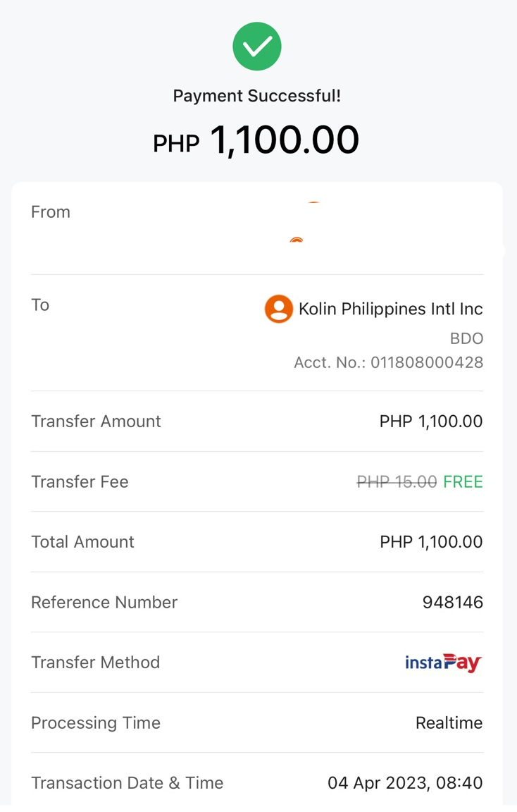Click the Reference Number label

104,603
